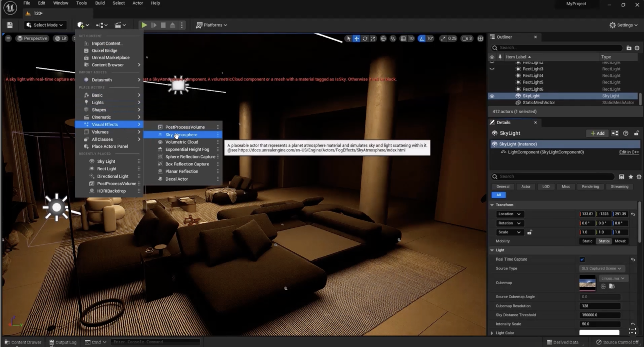
Task: Set Mobility to Static
Action: (x=587, y=241)
